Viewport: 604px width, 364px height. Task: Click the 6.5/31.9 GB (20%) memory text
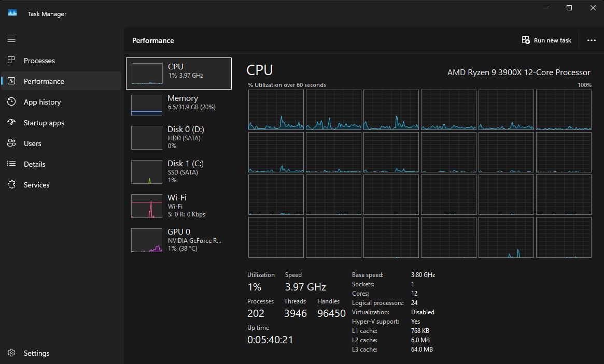coord(191,107)
